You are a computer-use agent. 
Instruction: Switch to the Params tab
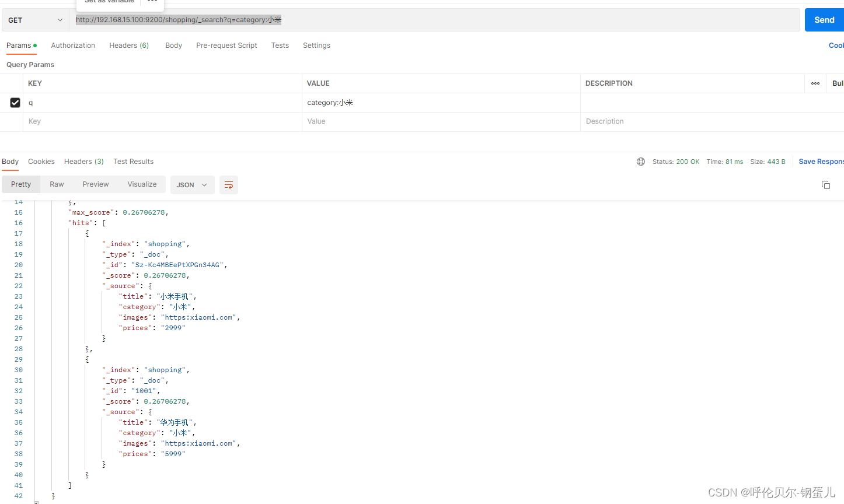(22, 45)
